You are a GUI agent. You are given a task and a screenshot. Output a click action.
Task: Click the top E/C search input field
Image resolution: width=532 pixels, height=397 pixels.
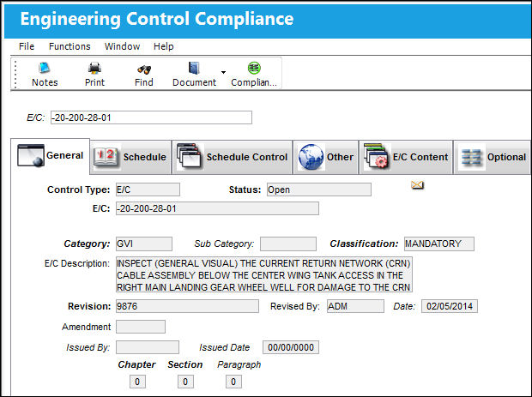pos(151,117)
